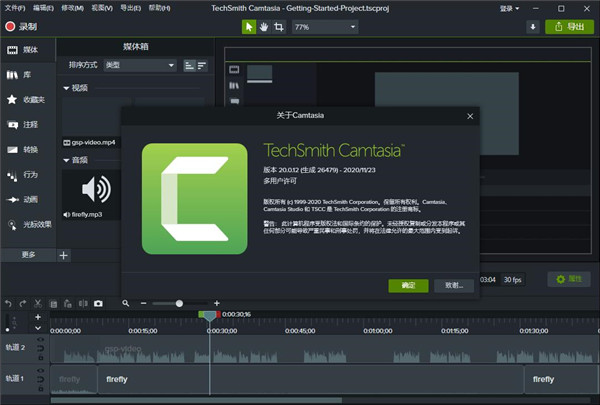Click the timeline zoom slider handle
Image resolution: width=600 pixels, height=405 pixels.
[180, 303]
